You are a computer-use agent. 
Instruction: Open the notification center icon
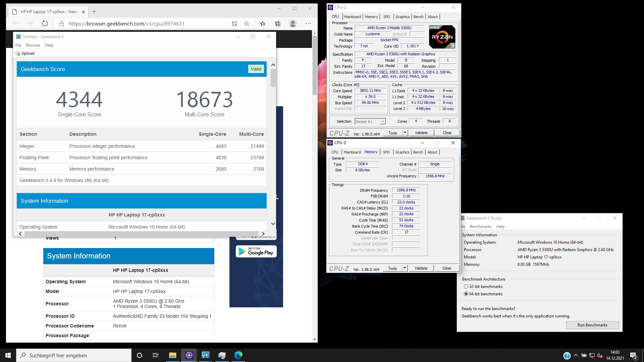pyautogui.click(x=634, y=356)
